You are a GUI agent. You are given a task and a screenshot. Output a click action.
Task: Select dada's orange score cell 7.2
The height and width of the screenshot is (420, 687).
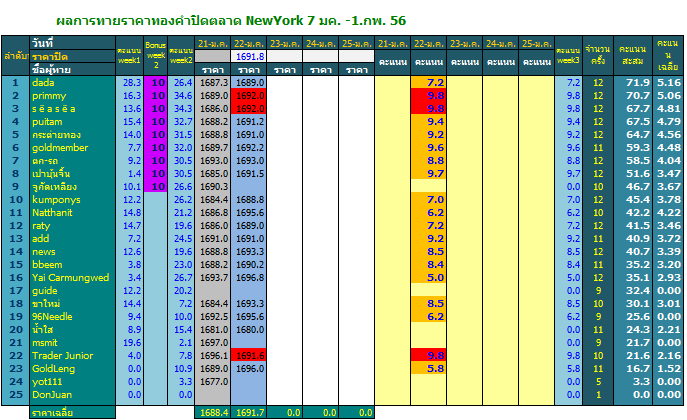point(428,82)
